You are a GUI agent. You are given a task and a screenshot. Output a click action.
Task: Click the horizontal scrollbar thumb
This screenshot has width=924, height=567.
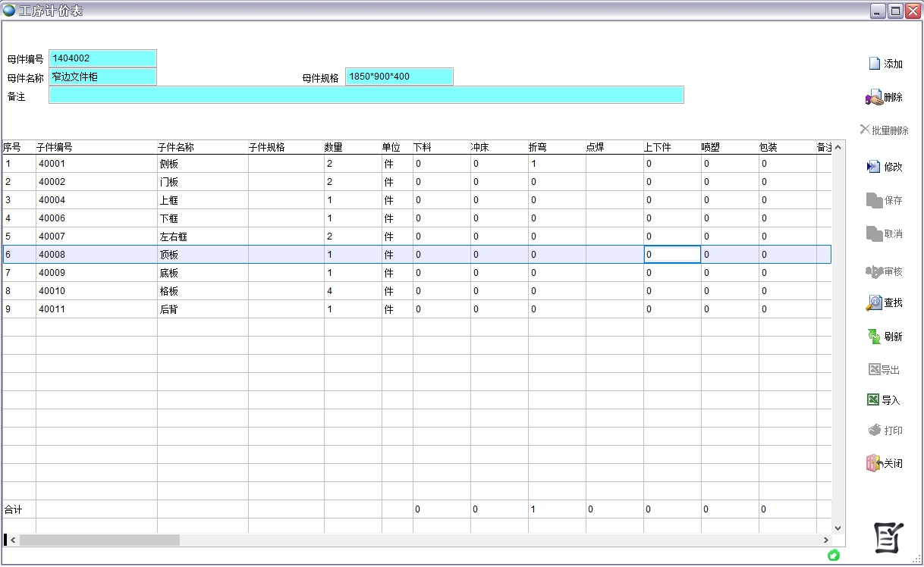click(99, 540)
